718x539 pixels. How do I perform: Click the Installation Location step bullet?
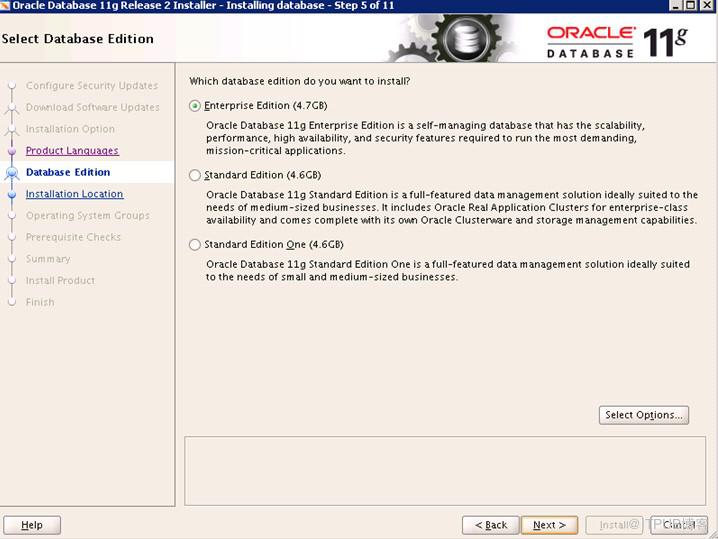pos(12,194)
